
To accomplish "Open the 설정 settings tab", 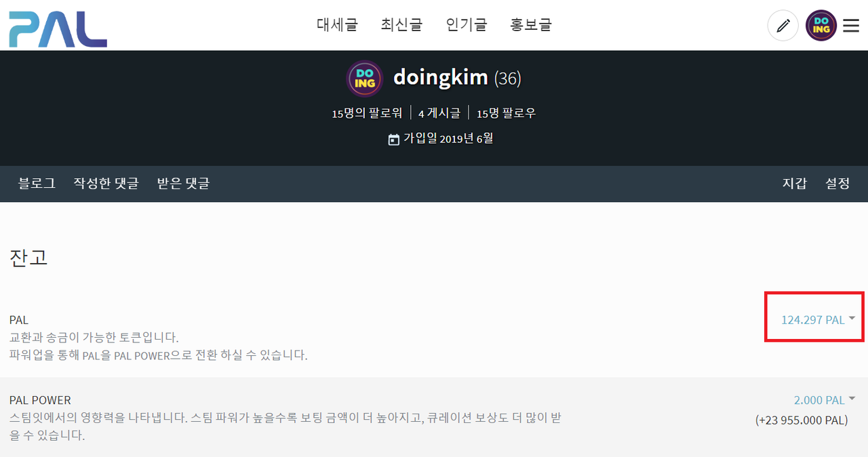I will point(837,183).
